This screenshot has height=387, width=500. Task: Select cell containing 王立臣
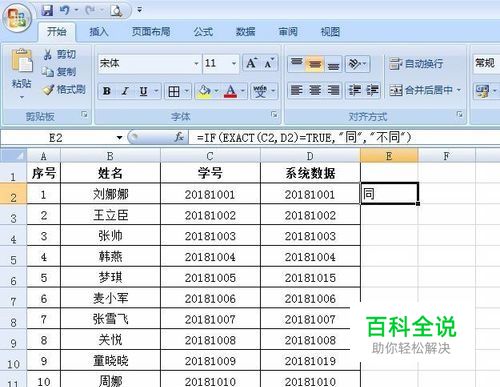[x=110, y=215]
